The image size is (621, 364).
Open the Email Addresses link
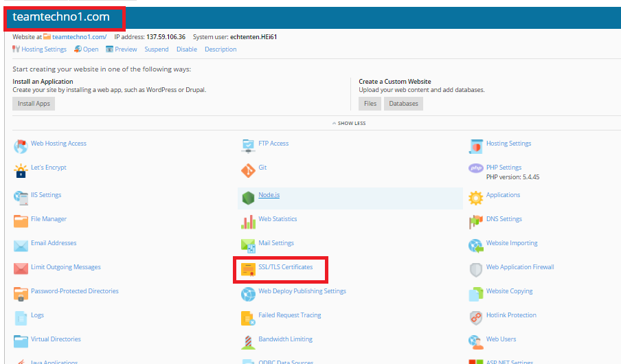tap(54, 243)
